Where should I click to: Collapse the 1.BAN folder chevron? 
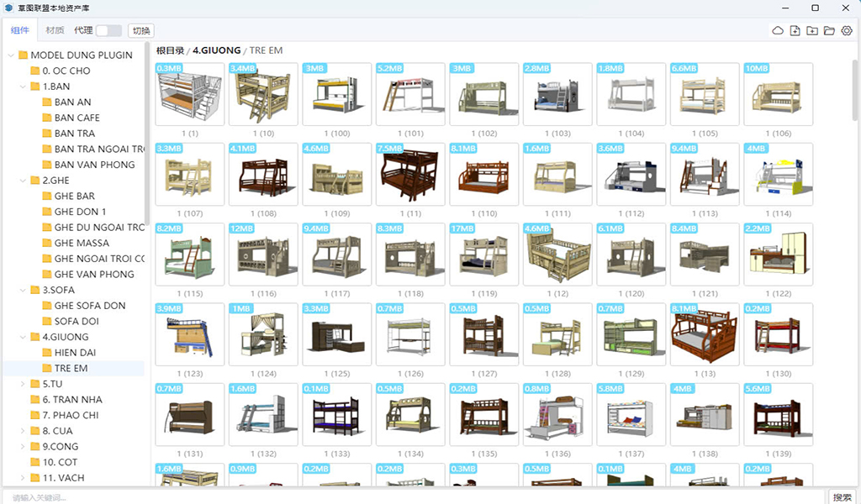[x=23, y=87]
